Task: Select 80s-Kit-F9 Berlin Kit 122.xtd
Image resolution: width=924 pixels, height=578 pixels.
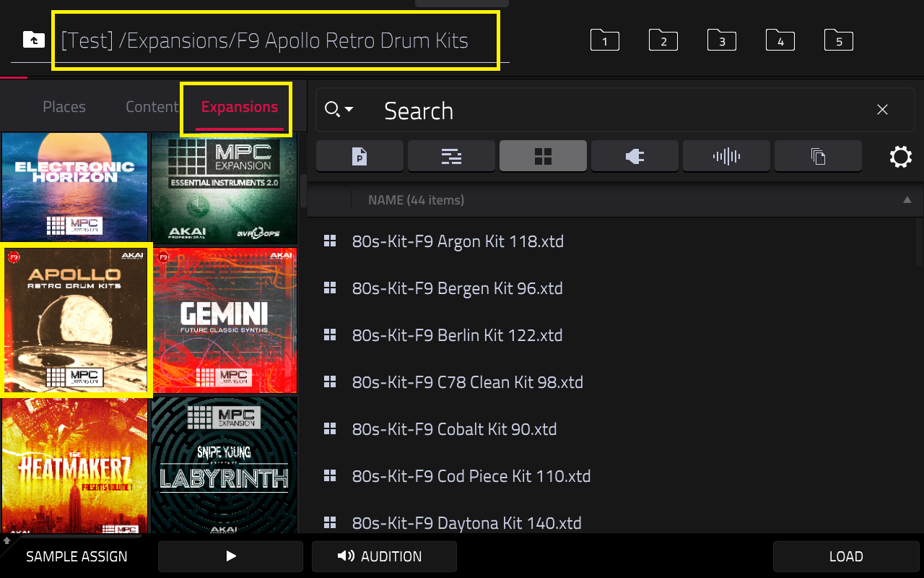Action: point(612,335)
